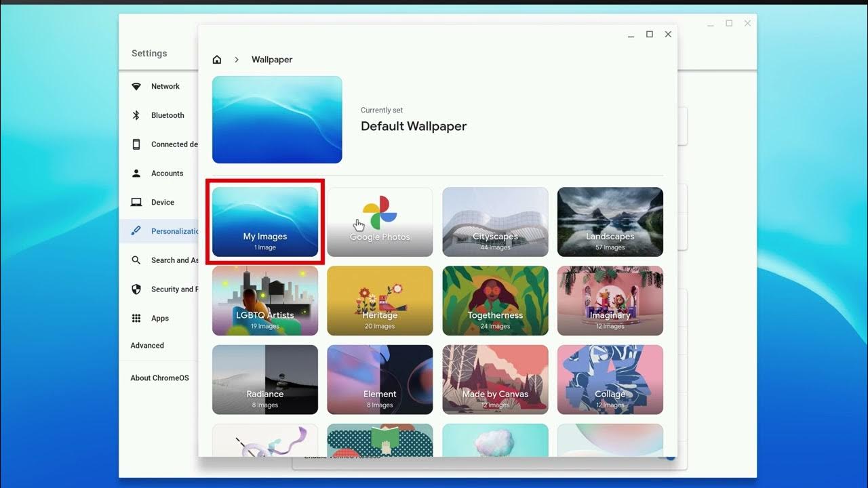The width and height of the screenshot is (868, 488).
Task: Open the Made by Canvas collection
Action: (x=495, y=380)
